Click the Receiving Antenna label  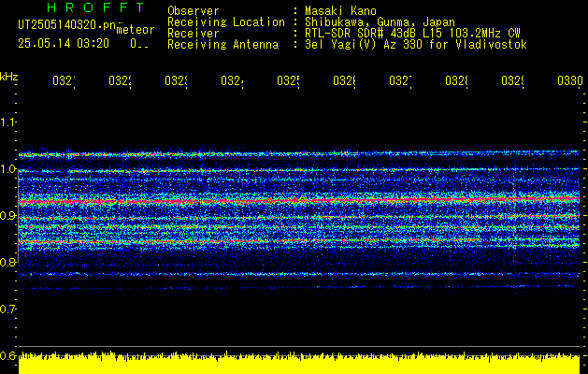point(223,45)
